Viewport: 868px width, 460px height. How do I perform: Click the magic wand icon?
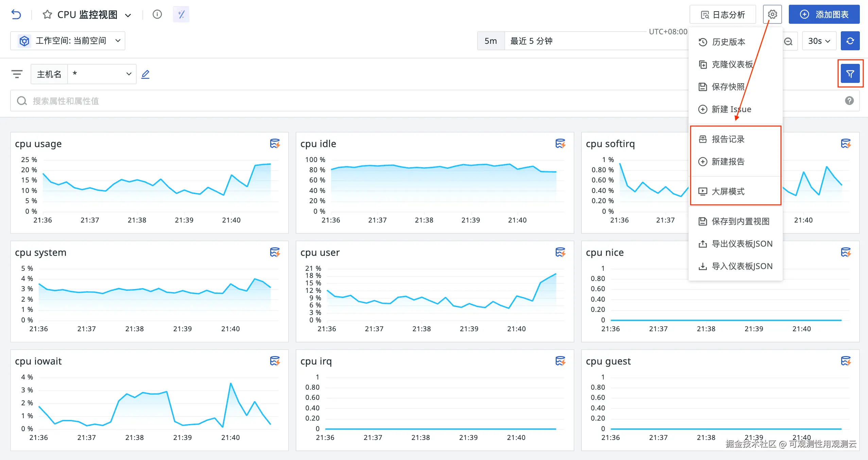pyautogui.click(x=181, y=15)
